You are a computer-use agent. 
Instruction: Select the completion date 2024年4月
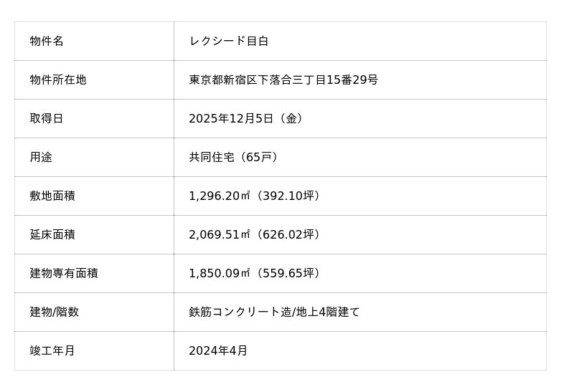pos(218,351)
